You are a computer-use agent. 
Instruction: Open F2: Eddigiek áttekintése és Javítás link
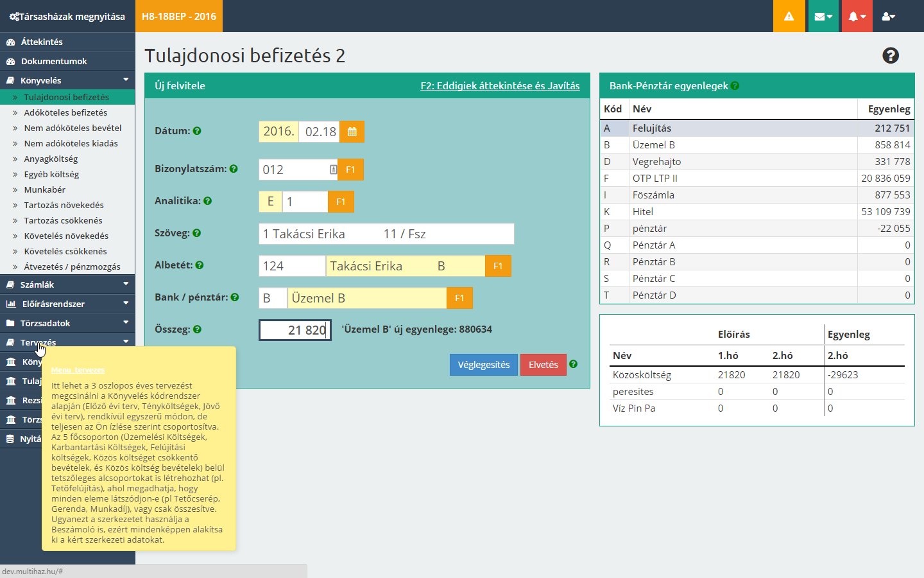click(500, 86)
